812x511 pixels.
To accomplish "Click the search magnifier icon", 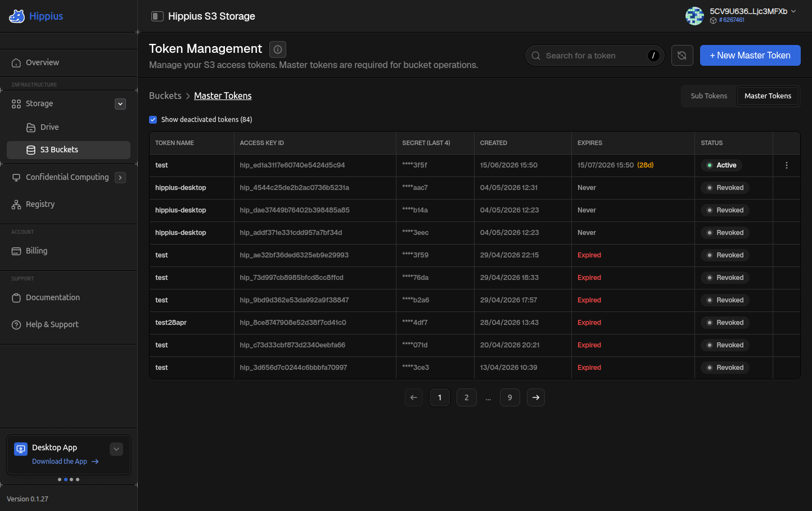I will pyautogui.click(x=536, y=56).
